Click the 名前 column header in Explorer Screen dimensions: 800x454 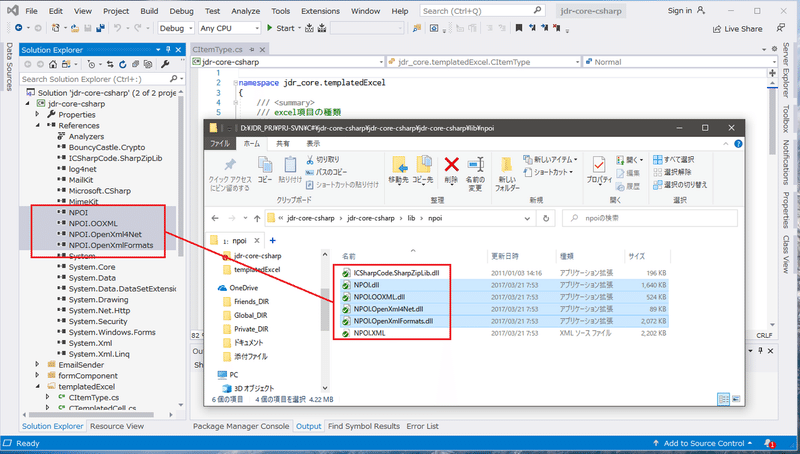click(x=349, y=256)
